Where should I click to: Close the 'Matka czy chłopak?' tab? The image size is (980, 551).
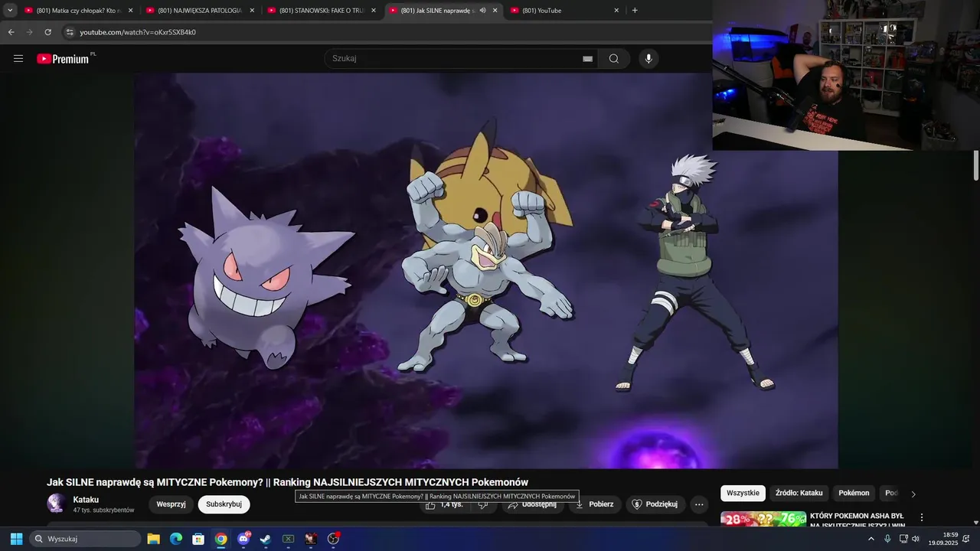click(130, 11)
